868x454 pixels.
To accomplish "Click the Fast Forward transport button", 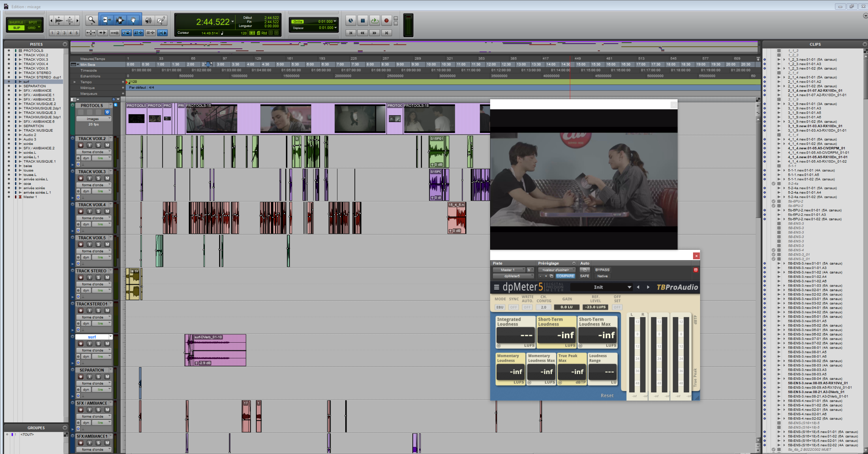I will 374,33.
